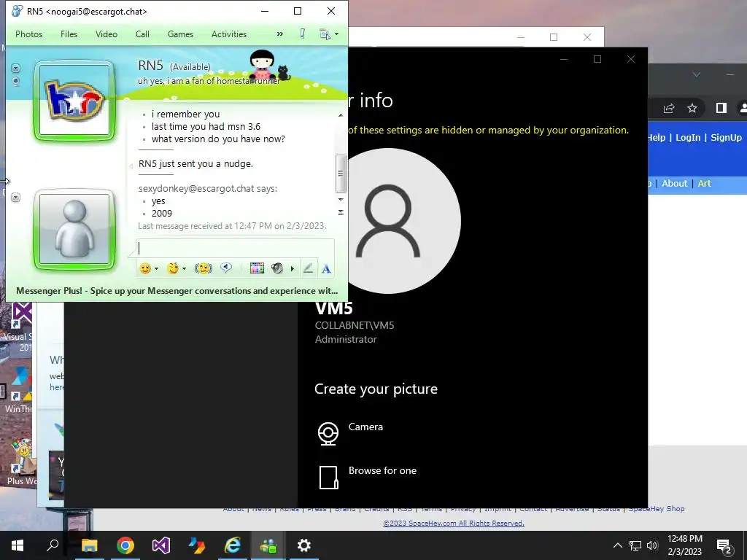
Task: Open dropdown arrow next to show menu icon
Action: pos(336,34)
